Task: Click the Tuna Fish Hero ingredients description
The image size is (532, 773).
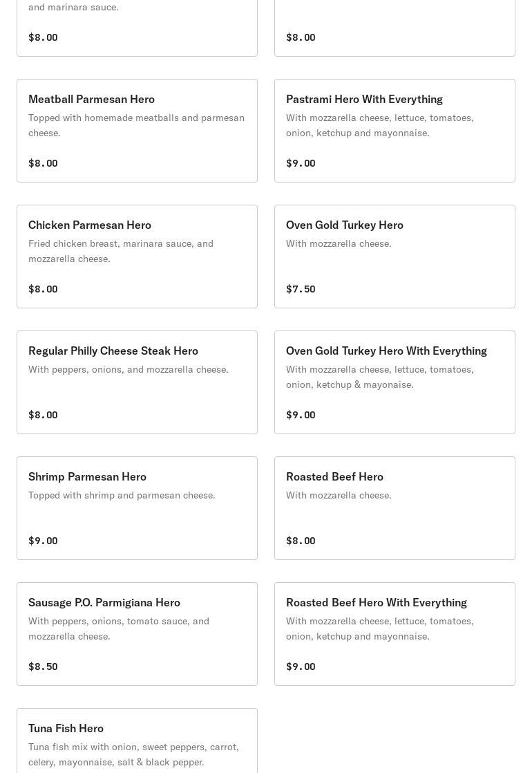Action: 133,754
